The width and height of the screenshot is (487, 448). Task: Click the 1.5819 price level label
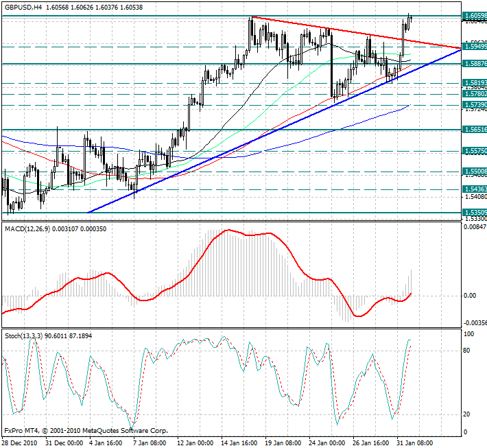pyautogui.click(x=475, y=83)
